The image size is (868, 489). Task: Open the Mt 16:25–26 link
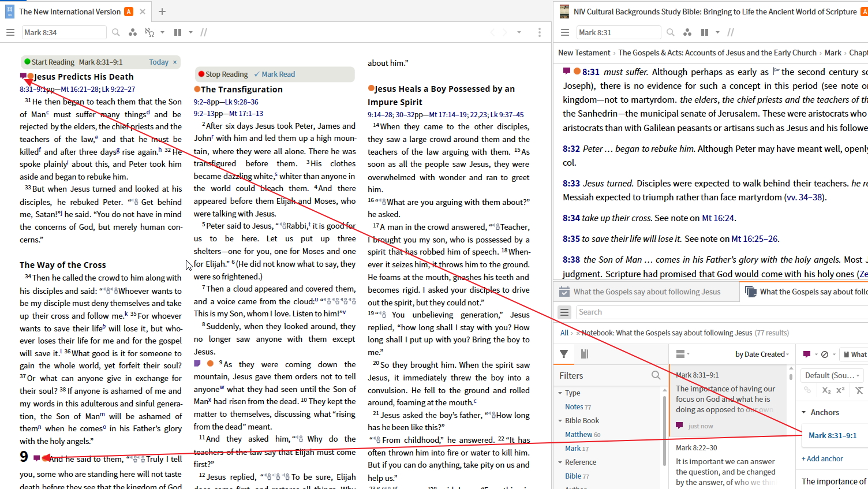(x=754, y=239)
